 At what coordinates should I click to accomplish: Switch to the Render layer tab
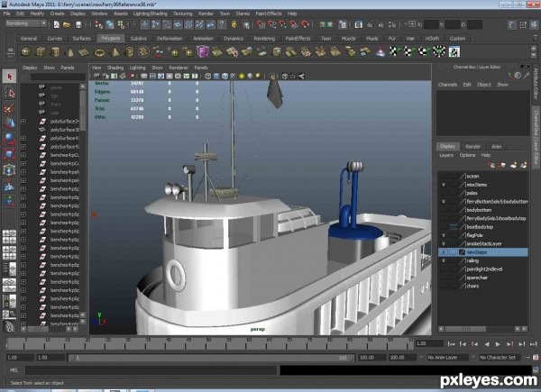[x=472, y=147]
